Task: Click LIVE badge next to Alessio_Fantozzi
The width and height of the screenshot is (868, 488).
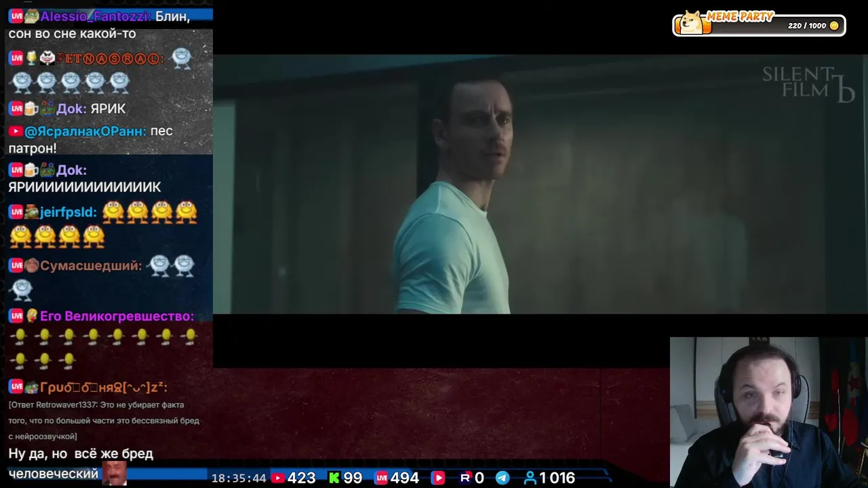Action: [16, 16]
